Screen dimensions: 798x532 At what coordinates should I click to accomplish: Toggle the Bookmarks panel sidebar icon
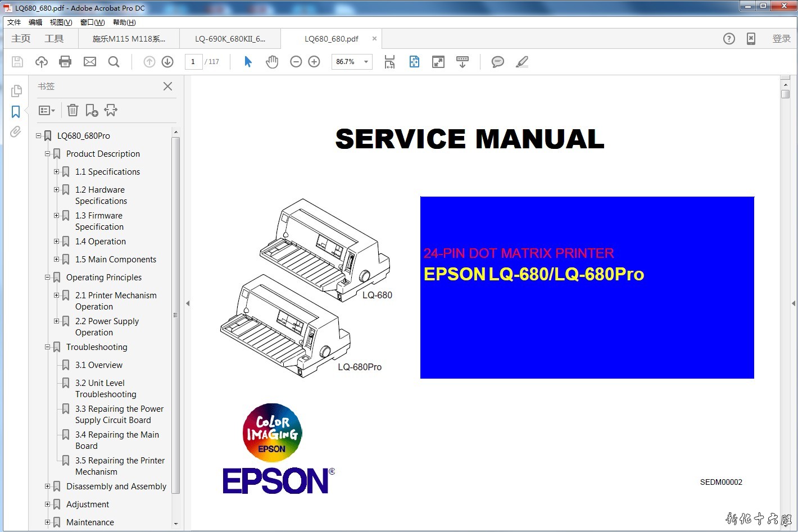[x=16, y=112]
